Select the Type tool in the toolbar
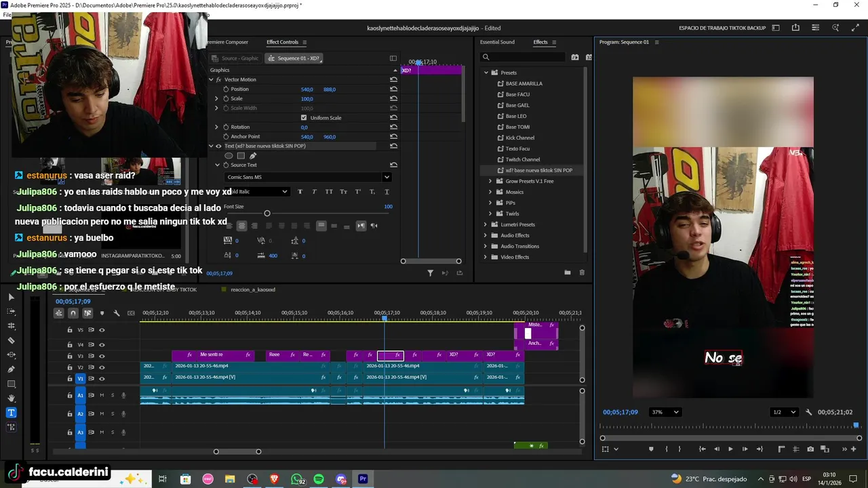This screenshot has height=488, width=868. [x=11, y=413]
